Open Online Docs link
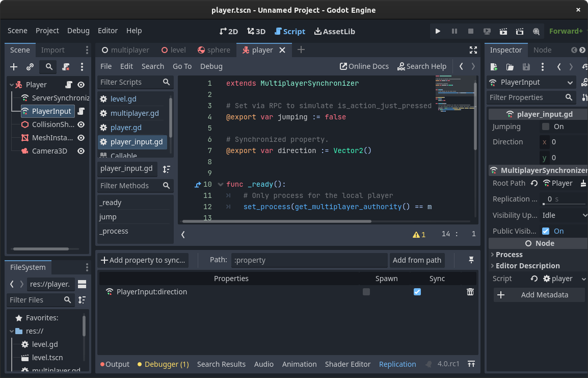588x378 pixels. [x=364, y=66]
